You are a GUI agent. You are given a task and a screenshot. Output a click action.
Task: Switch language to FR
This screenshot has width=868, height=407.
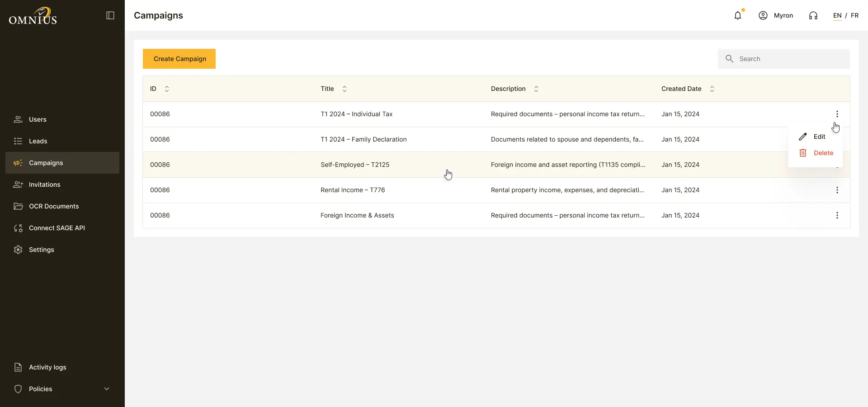pos(854,15)
